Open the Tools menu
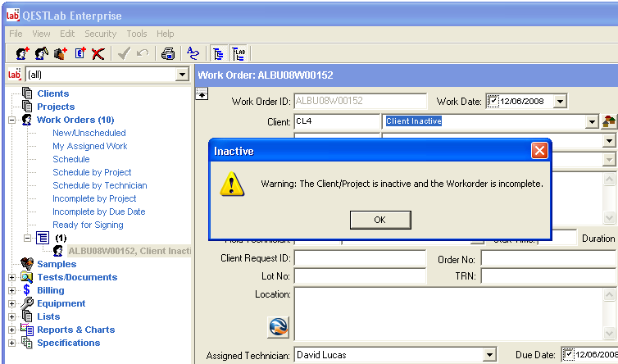Screen dimensions: 618x364 click(x=137, y=34)
